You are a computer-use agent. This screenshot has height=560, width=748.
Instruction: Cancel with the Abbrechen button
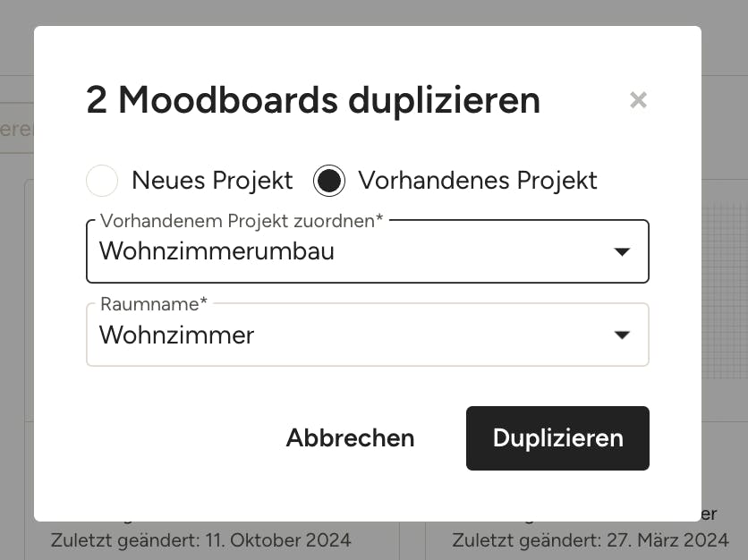350,437
